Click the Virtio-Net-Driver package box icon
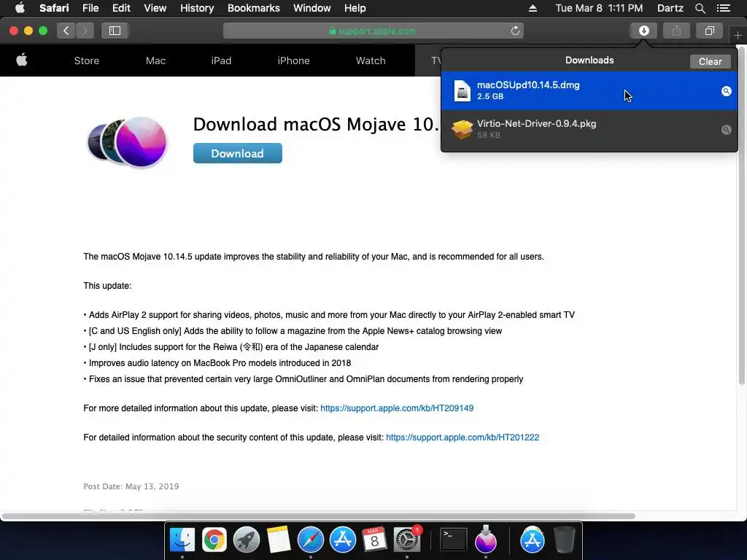The width and height of the screenshot is (747, 560). (x=462, y=129)
